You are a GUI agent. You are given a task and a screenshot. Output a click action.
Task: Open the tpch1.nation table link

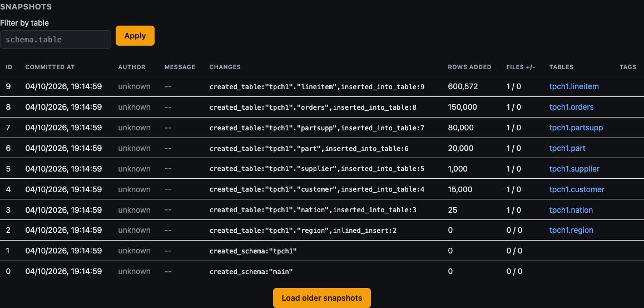(x=571, y=210)
